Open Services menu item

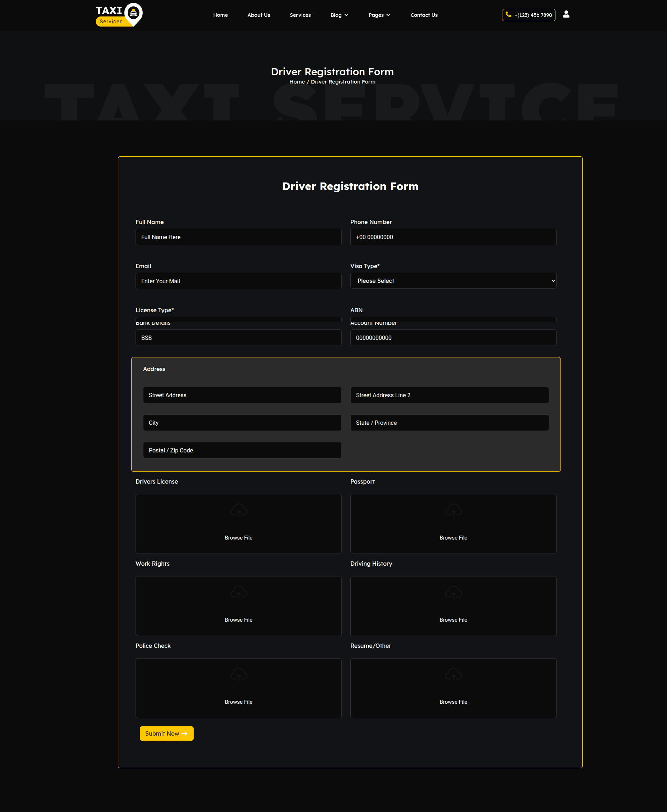[300, 15]
